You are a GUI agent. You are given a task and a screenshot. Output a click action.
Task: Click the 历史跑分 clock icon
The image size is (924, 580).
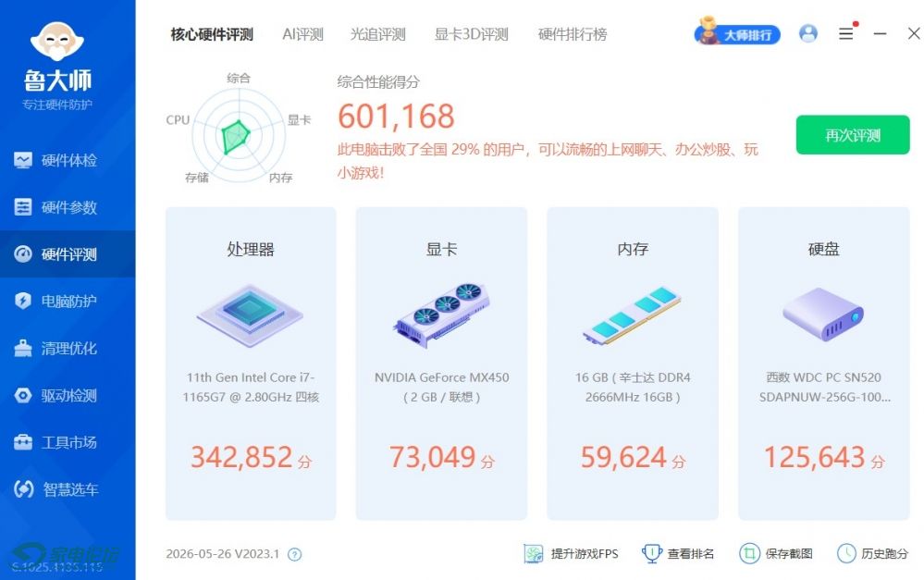tap(847, 554)
